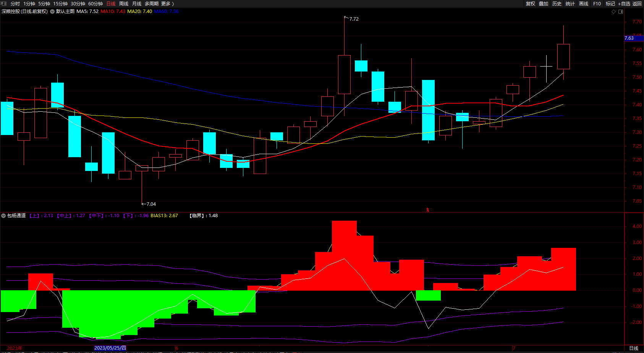
Task: Open 画线 drawing tools
Action: [584, 3]
